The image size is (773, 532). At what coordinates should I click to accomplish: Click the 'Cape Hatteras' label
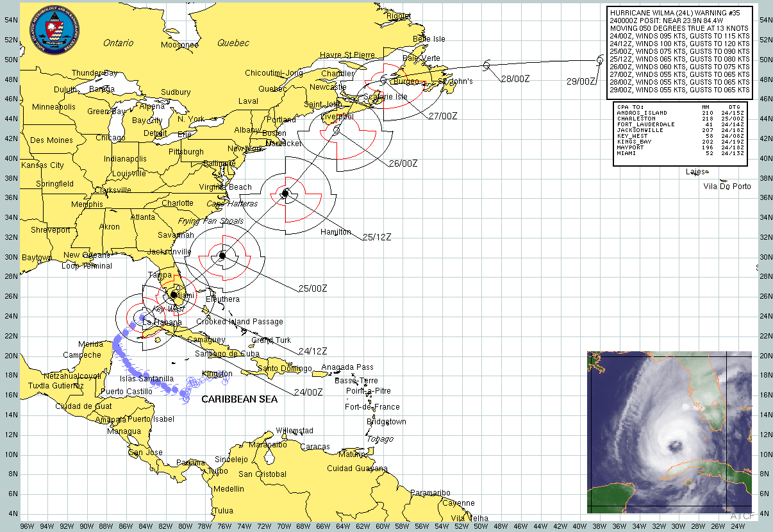231,204
